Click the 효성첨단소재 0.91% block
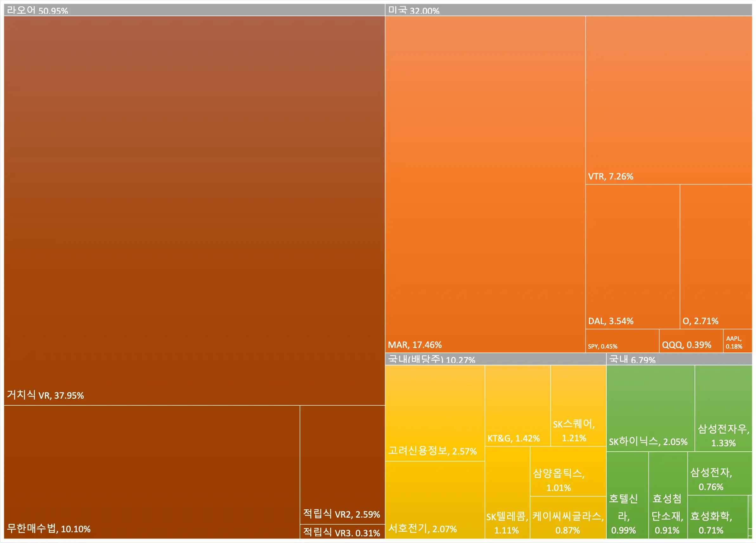Viewport: 756px width, 543px height. click(x=668, y=495)
